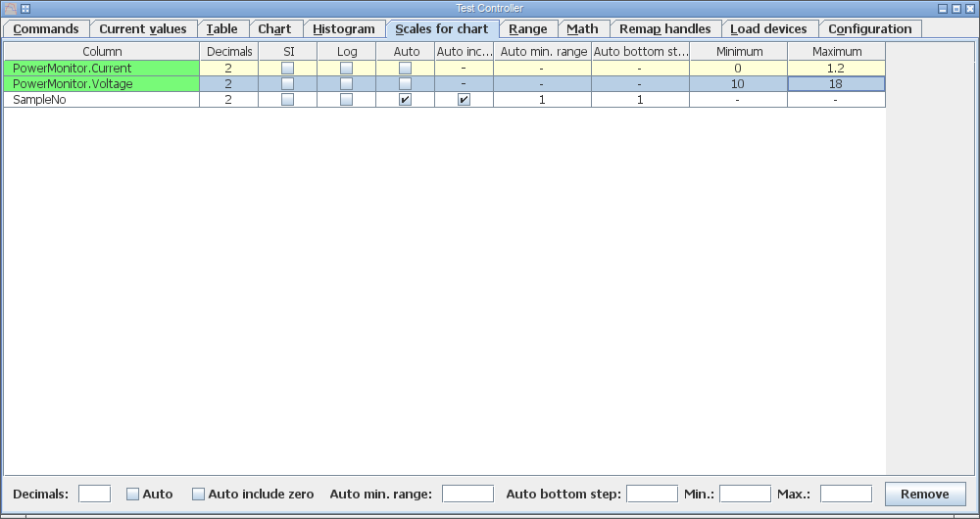The width and height of the screenshot is (980, 519).
Task: Click the Minimum column header
Action: [739, 52]
